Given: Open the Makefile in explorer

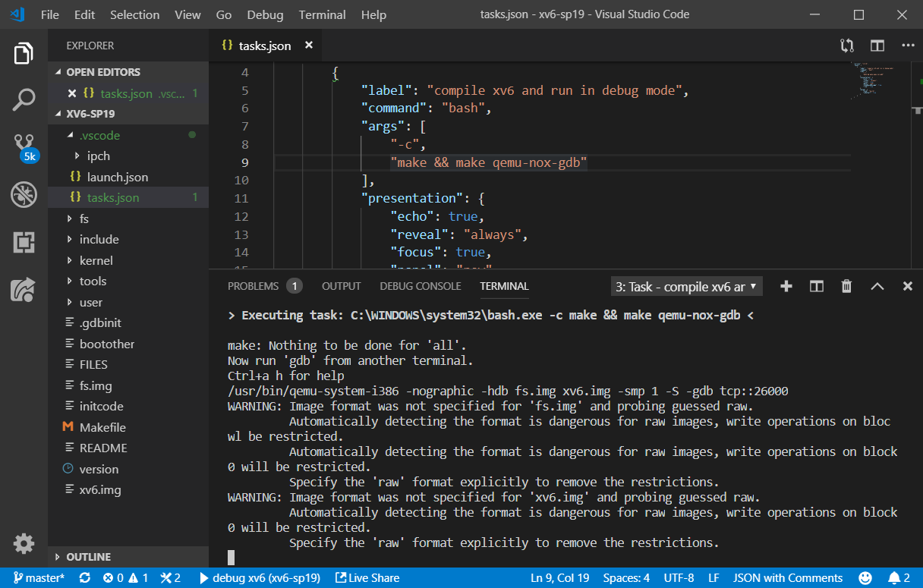Looking at the screenshot, I should click(x=102, y=427).
